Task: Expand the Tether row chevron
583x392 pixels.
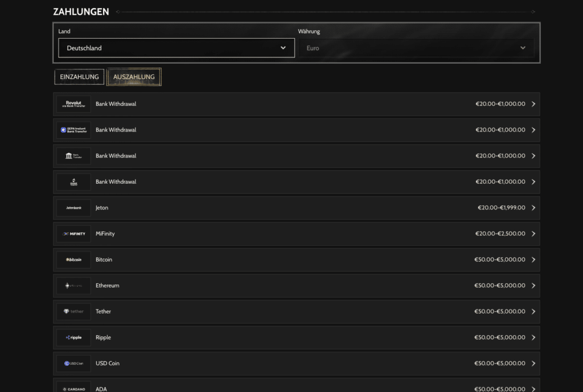Action: [x=533, y=312]
